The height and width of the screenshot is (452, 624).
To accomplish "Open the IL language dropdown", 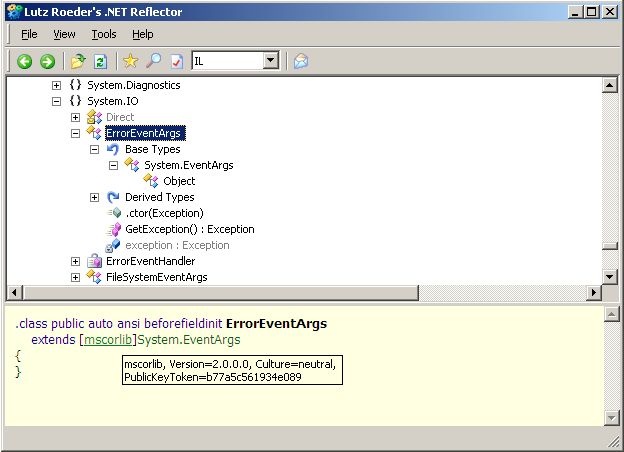I will coord(271,61).
